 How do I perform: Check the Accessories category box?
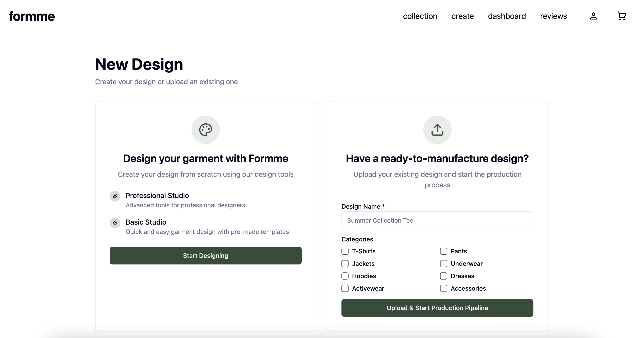[443, 288]
